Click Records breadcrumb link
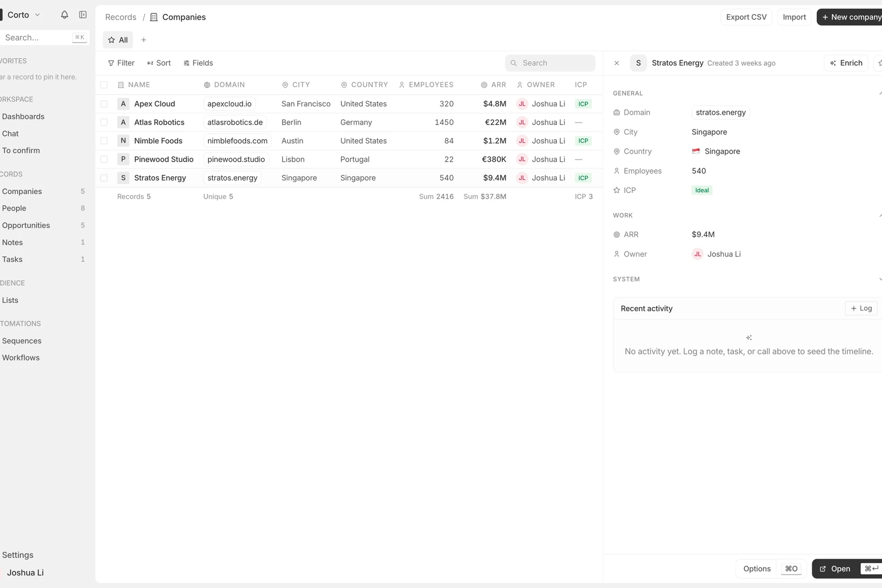The image size is (882, 588). click(120, 17)
